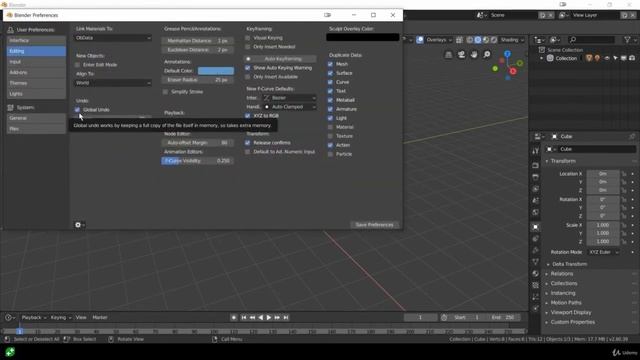Toggle duplicate Mesh data checkbox
The width and height of the screenshot is (640, 360).
331,64
